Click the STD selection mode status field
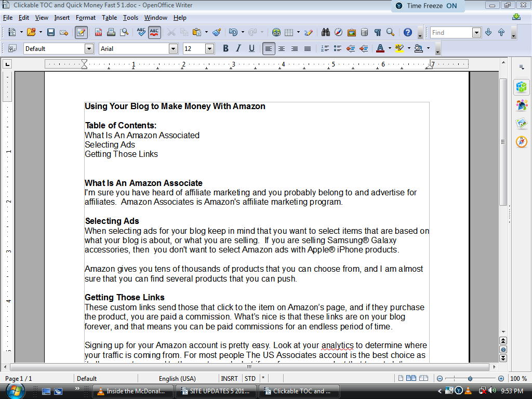The width and height of the screenshot is (532, 399). (x=250, y=378)
